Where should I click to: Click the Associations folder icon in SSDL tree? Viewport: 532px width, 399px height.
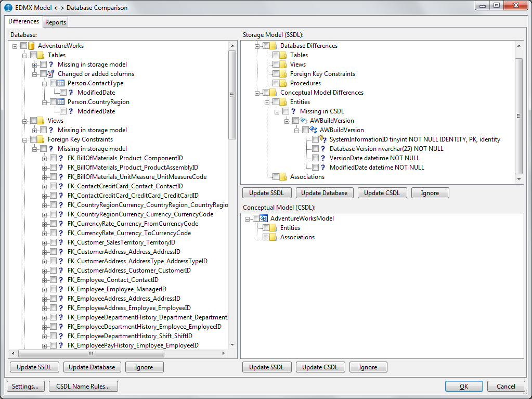(x=283, y=177)
